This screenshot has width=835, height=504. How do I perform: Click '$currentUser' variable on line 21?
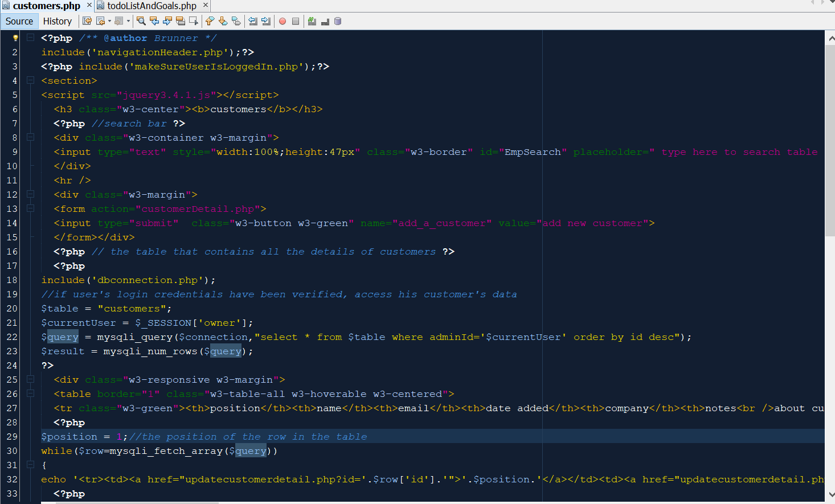click(79, 323)
